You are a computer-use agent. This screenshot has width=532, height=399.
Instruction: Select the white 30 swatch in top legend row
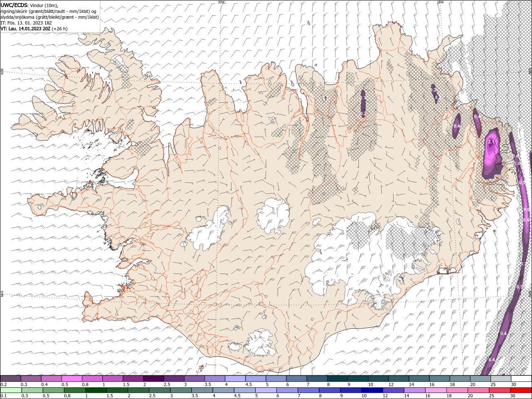tap(521, 379)
